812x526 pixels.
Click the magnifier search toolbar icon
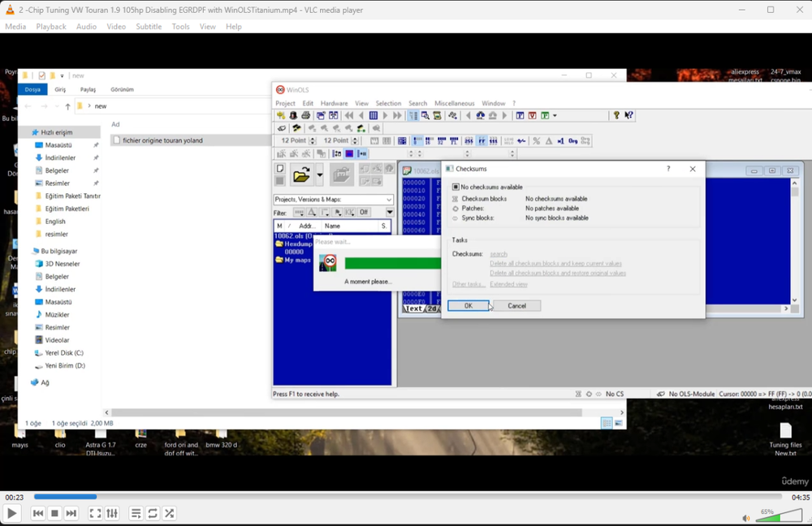[425, 115]
